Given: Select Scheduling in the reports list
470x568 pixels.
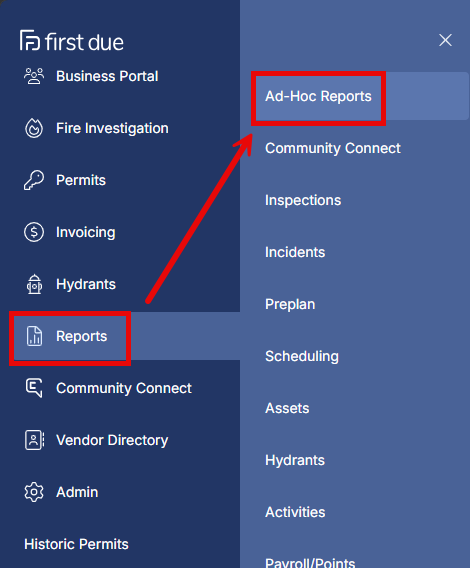Looking at the screenshot, I should pos(302,356).
